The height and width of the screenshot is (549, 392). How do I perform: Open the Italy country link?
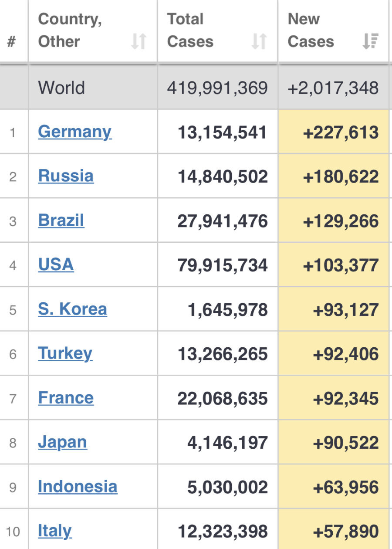click(x=55, y=531)
